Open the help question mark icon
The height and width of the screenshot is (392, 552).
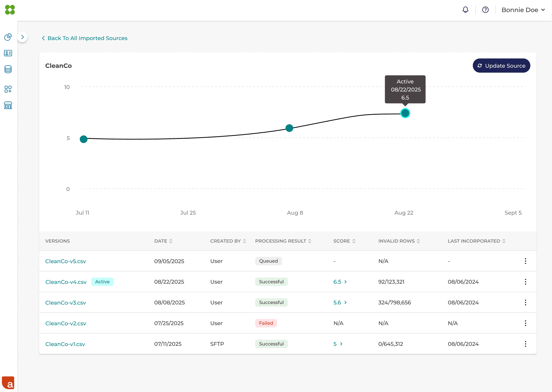click(x=485, y=10)
